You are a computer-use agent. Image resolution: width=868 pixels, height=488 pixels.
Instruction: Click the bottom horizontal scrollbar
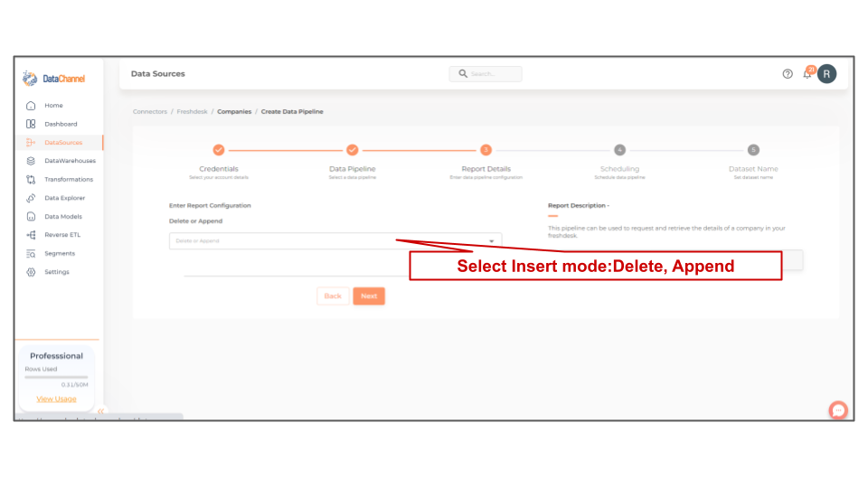[99, 416]
